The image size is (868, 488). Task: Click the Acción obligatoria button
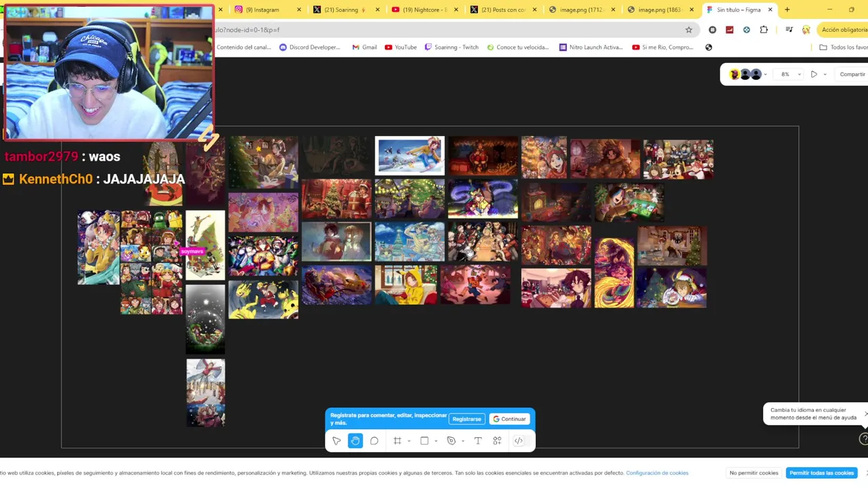[x=843, y=30]
